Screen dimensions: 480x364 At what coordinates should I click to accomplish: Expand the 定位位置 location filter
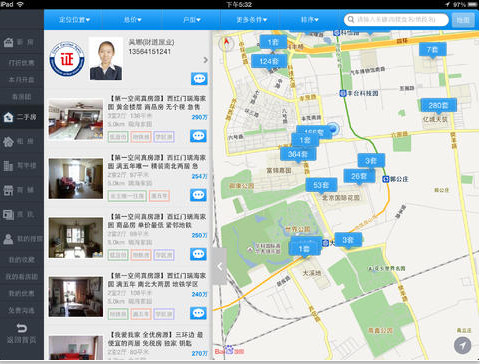coord(74,20)
